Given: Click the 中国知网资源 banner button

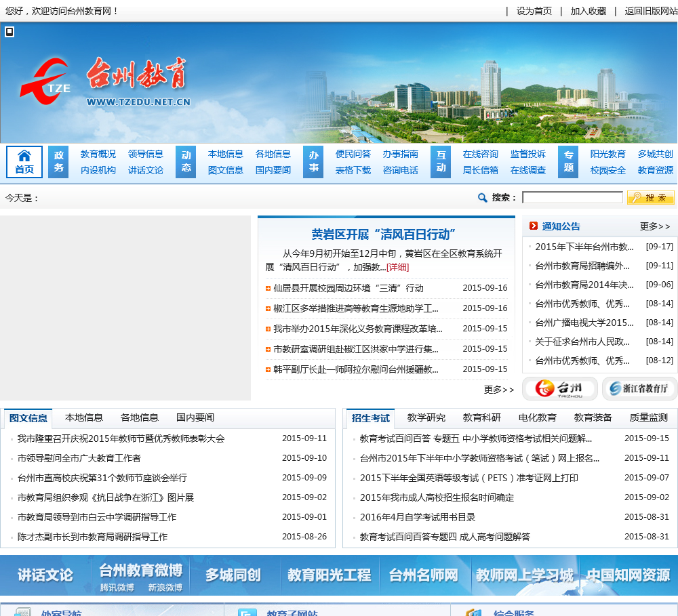Looking at the screenshot, I should (x=629, y=575).
